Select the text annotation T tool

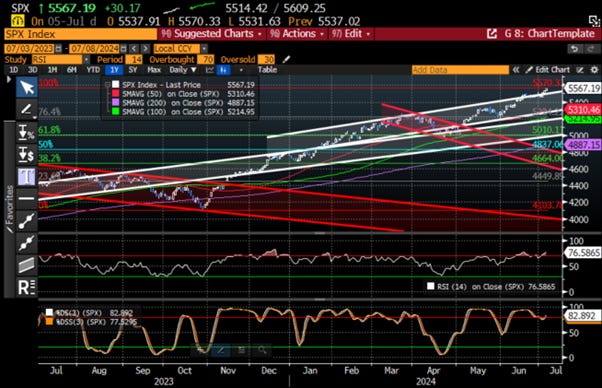[26, 177]
